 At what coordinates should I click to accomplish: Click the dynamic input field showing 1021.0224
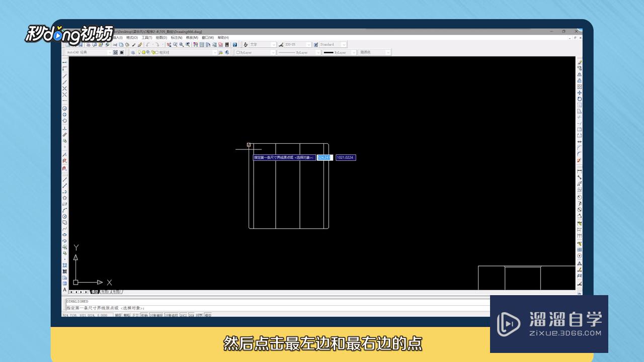click(x=346, y=157)
